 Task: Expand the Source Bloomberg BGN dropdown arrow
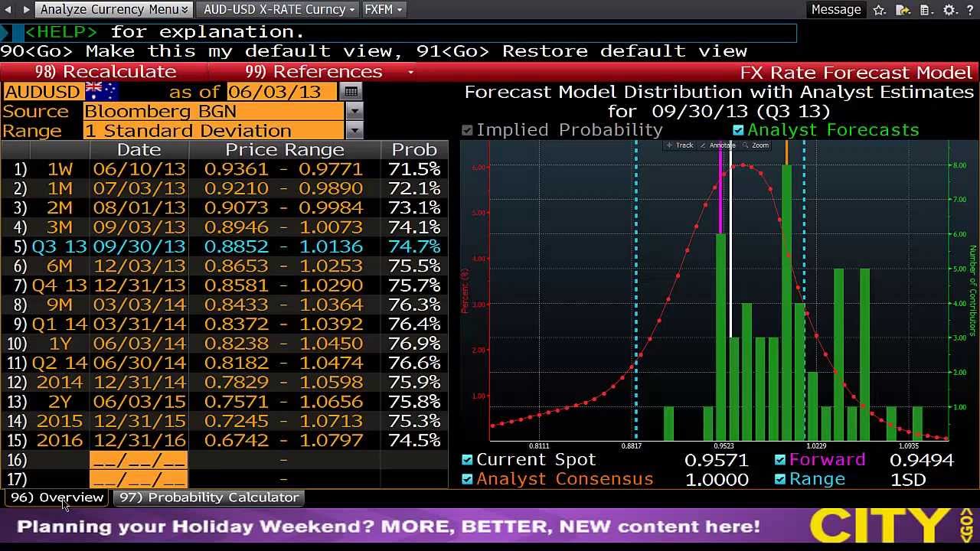[x=354, y=111]
